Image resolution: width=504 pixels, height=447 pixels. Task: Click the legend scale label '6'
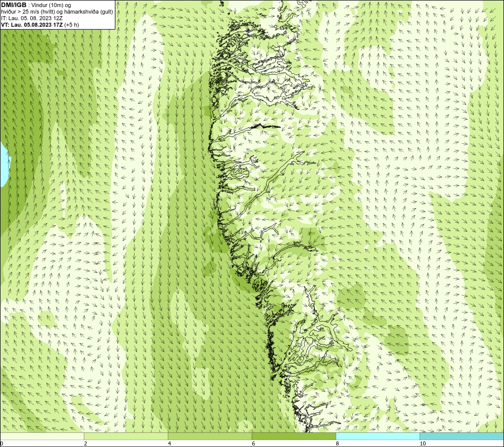[254, 443]
